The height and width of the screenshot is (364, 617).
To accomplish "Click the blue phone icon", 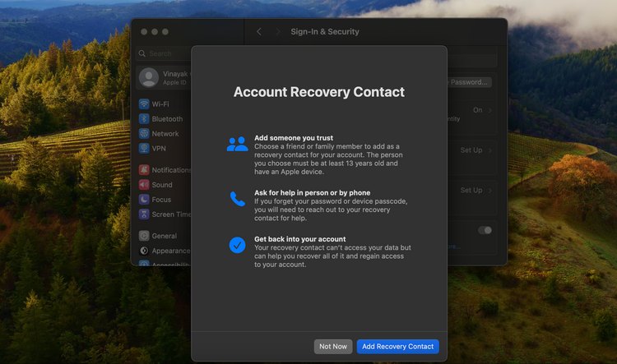I will pos(237,199).
